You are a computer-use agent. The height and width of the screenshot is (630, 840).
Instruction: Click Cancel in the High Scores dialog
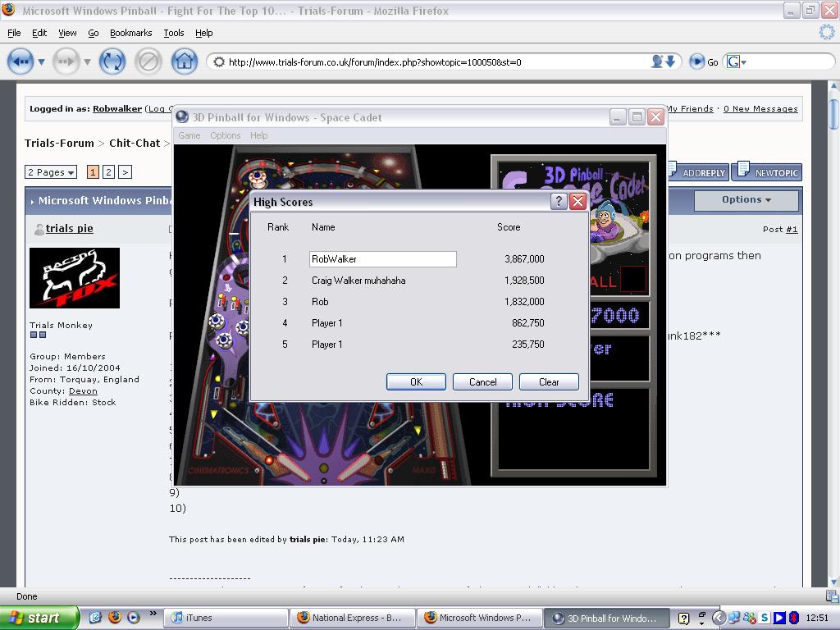pyautogui.click(x=482, y=382)
